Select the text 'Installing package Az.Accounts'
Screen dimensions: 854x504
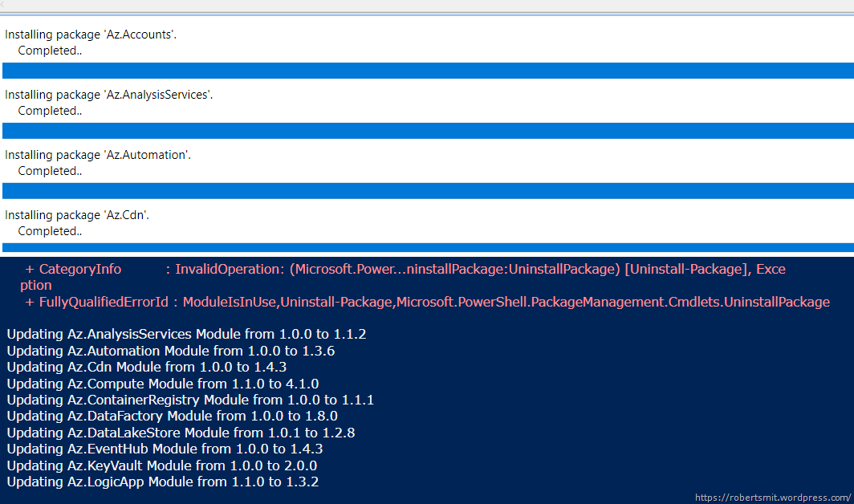(x=91, y=34)
